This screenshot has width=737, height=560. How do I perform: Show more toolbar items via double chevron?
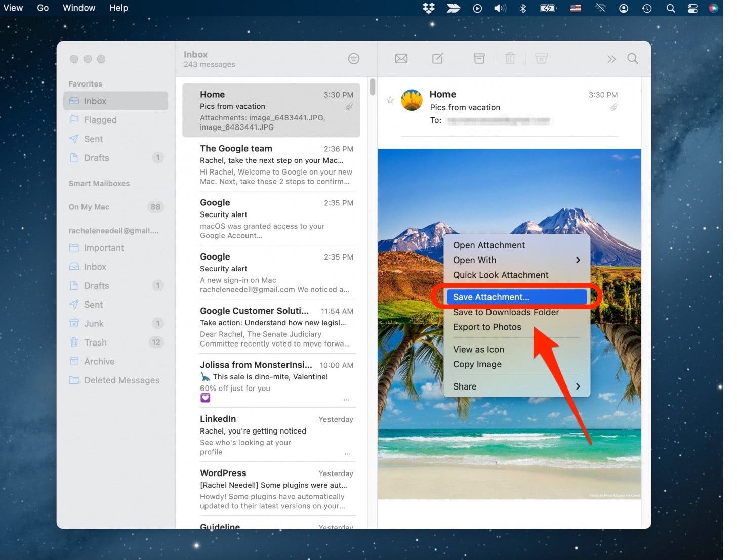coord(611,59)
